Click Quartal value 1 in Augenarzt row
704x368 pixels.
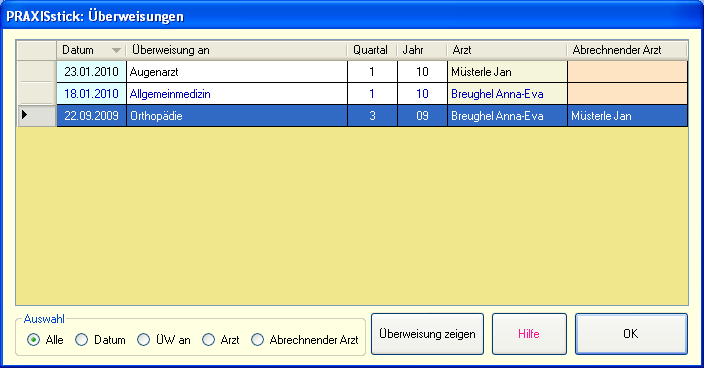tap(372, 72)
